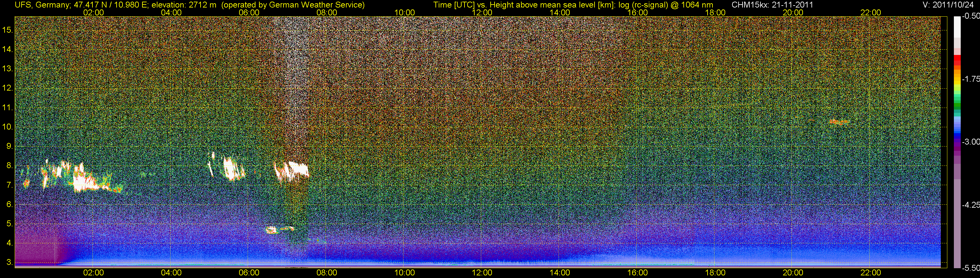Click the 3 km height axis label

[x=10, y=262]
